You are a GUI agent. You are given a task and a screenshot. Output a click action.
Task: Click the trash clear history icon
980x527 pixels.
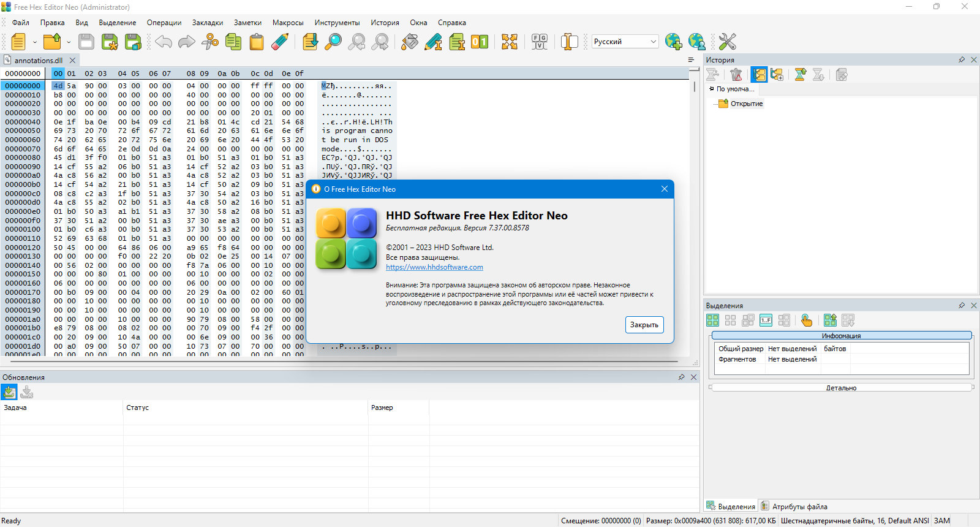(736, 75)
